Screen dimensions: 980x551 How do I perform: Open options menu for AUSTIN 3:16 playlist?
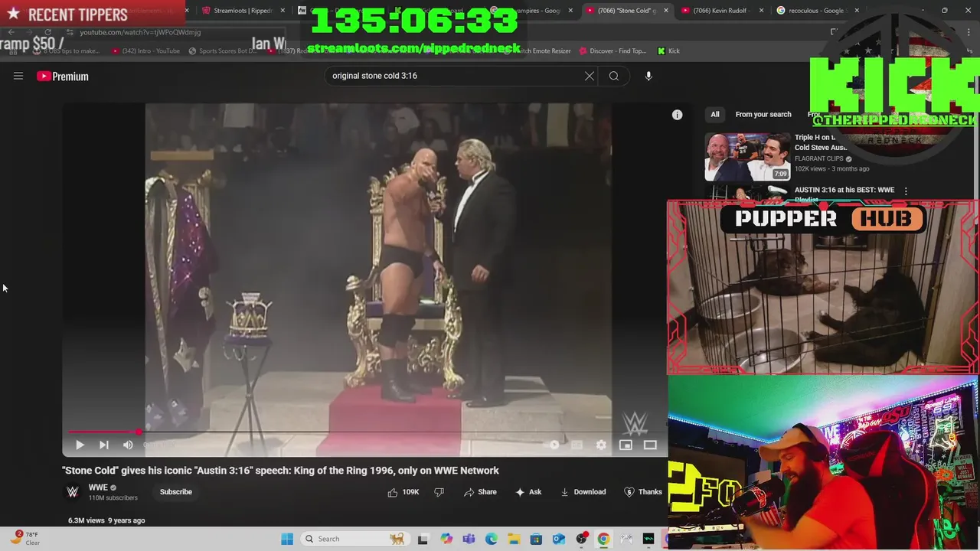point(906,191)
